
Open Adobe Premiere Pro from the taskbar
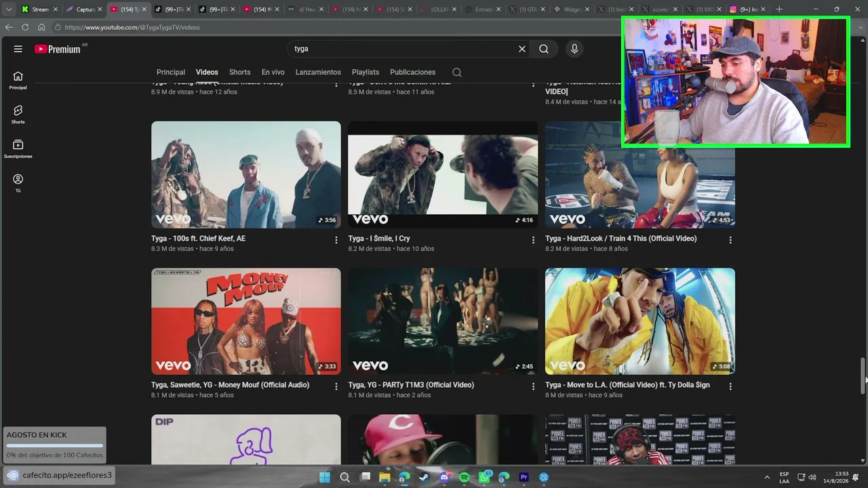524,477
